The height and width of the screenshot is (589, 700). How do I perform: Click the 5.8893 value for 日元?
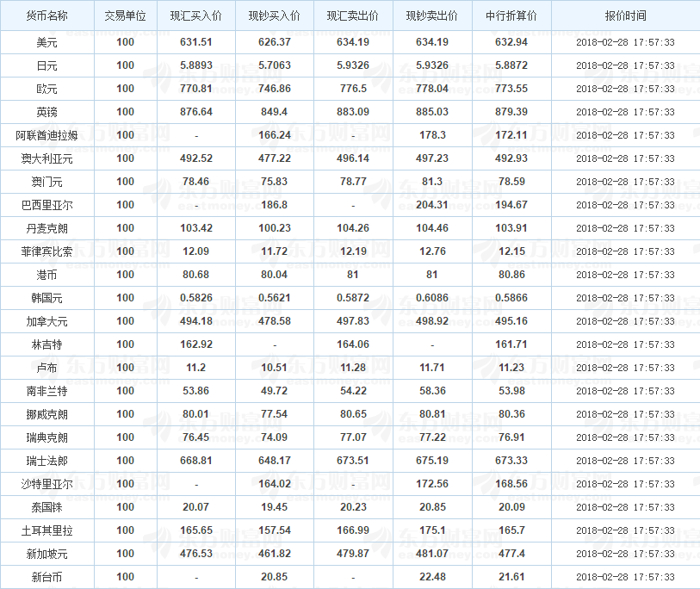(196, 65)
